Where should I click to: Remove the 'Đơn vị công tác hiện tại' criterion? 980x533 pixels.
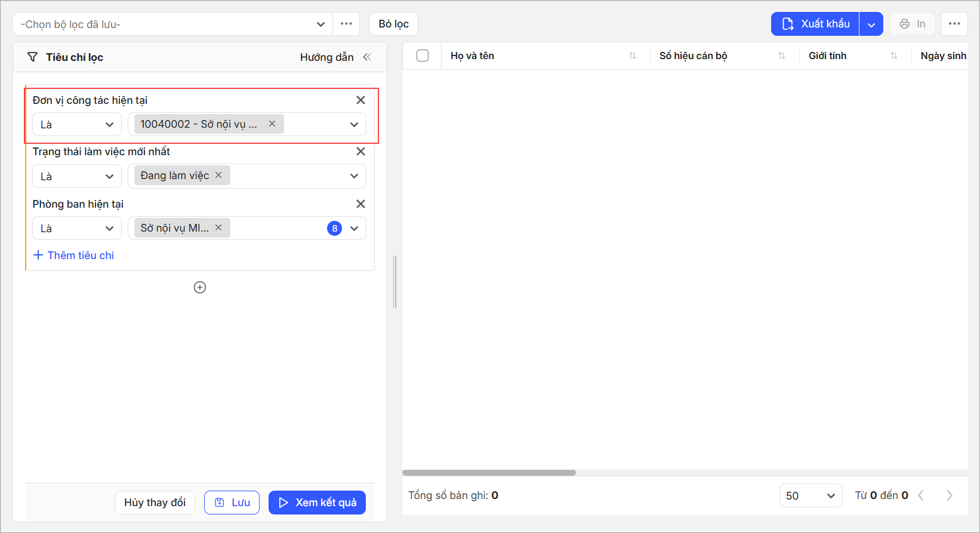coord(360,100)
